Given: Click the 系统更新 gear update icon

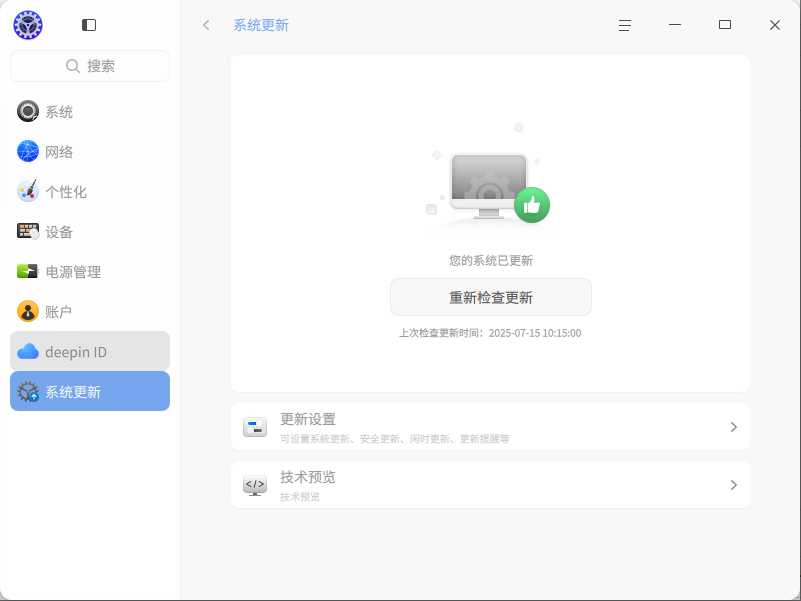Looking at the screenshot, I should [x=28, y=392].
